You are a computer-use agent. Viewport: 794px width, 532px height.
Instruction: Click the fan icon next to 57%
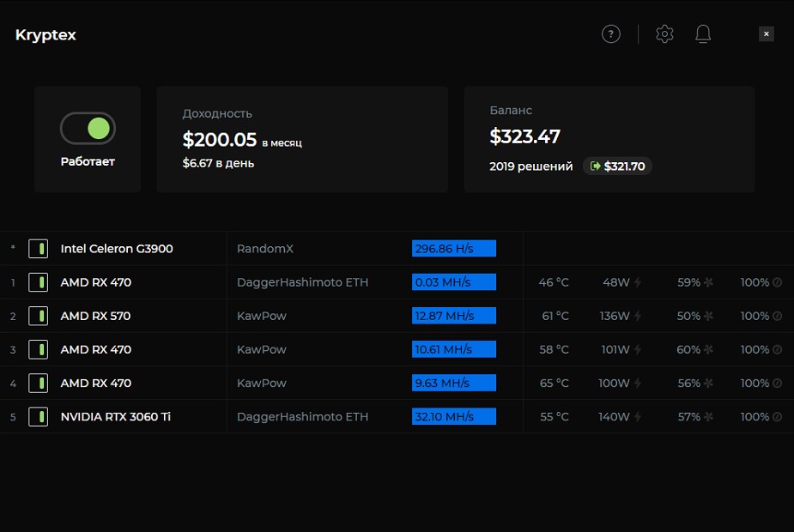point(708,417)
